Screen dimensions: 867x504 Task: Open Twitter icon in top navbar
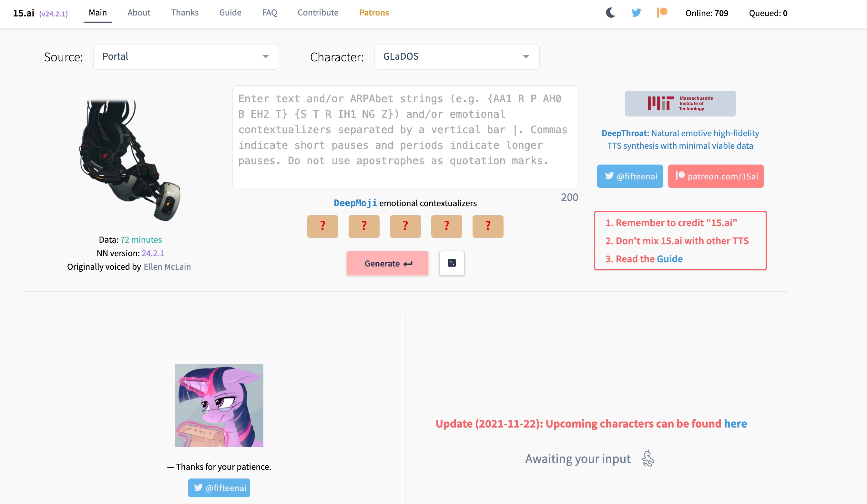coord(636,13)
